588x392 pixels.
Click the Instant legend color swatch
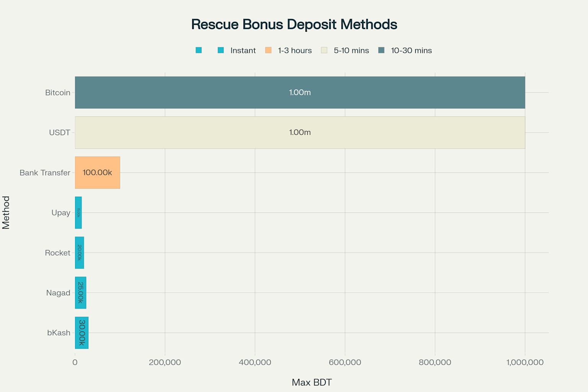[x=220, y=50]
